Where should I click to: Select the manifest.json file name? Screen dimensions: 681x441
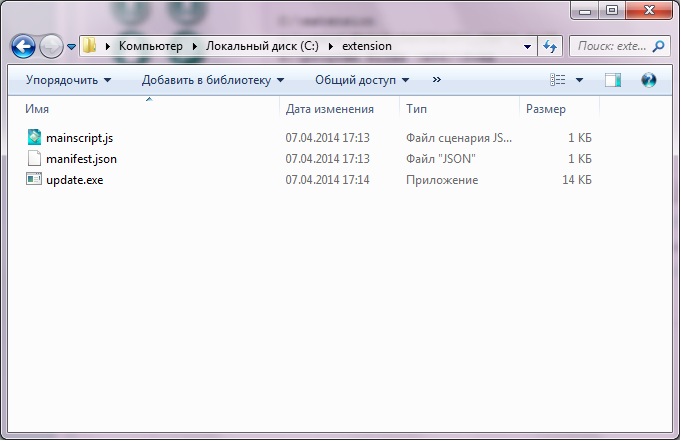(x=81, y=159)
